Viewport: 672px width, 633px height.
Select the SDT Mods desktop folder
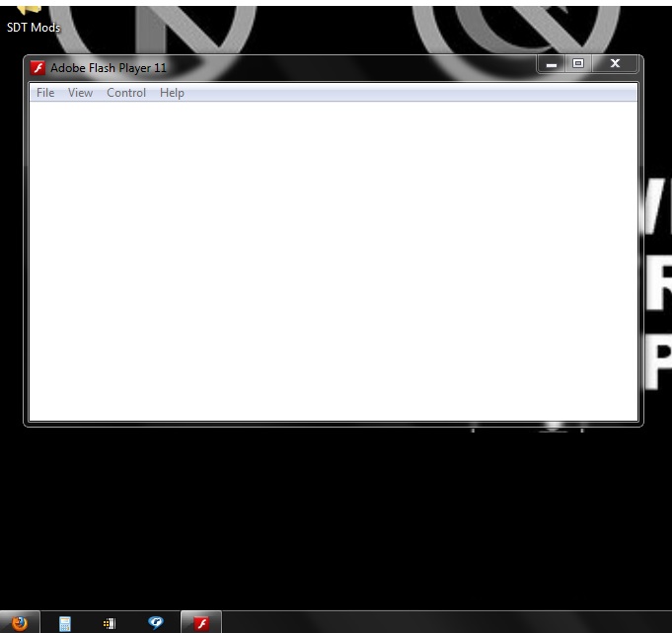[x=32, y=12]
